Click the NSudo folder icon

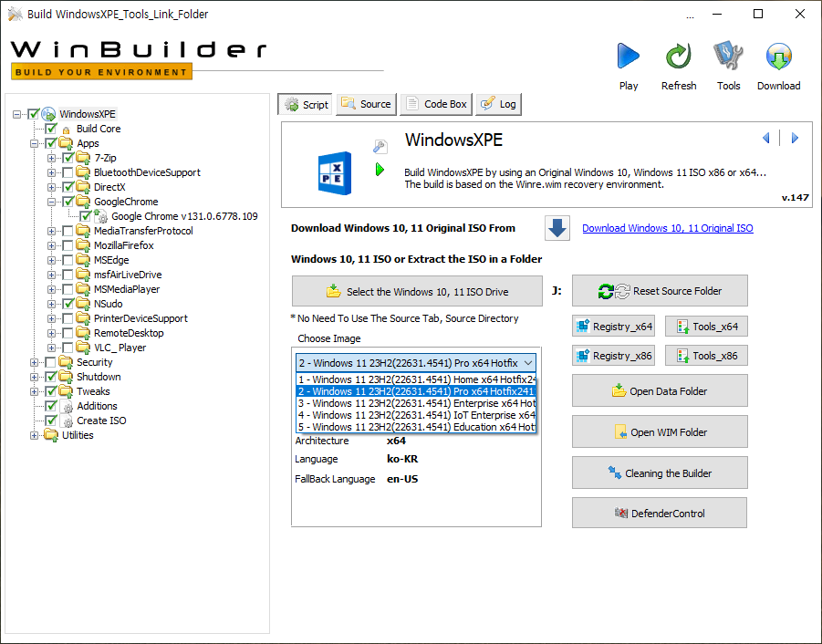[83, 304]
